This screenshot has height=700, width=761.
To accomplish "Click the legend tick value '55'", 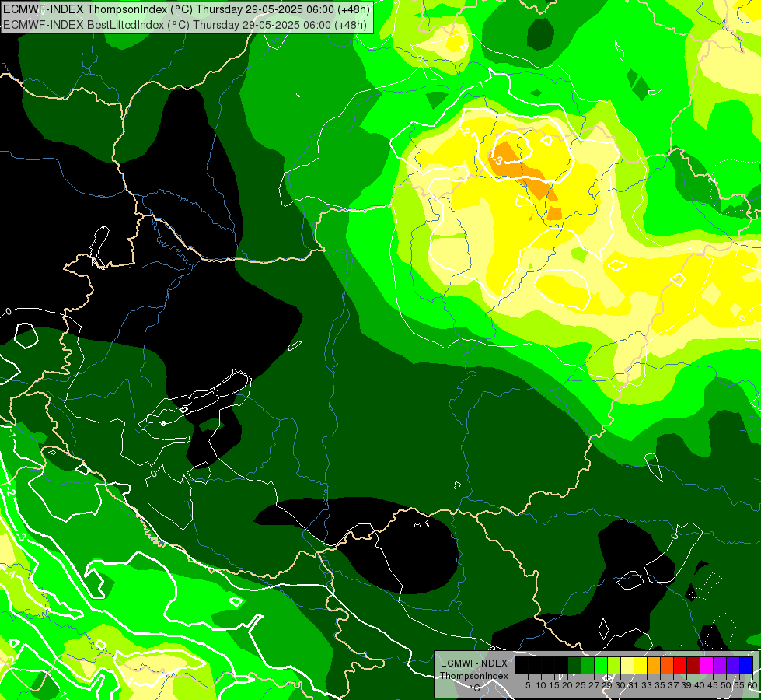I will [740, 685].
